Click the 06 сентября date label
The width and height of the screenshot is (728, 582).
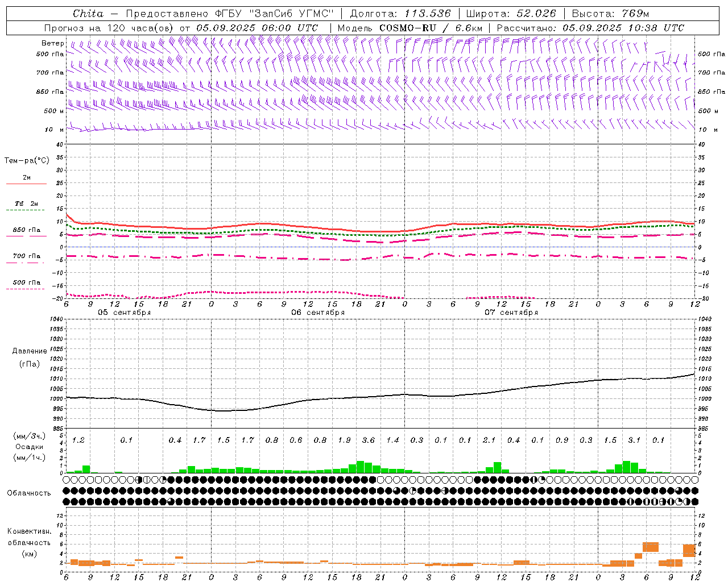click(317, 313)
